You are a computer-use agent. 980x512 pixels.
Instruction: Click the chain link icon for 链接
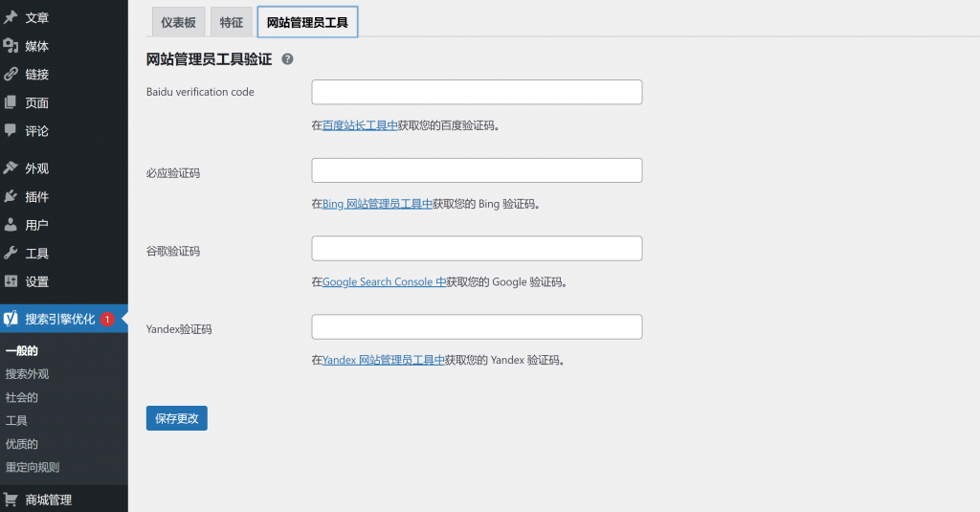(x=11, y=74)
